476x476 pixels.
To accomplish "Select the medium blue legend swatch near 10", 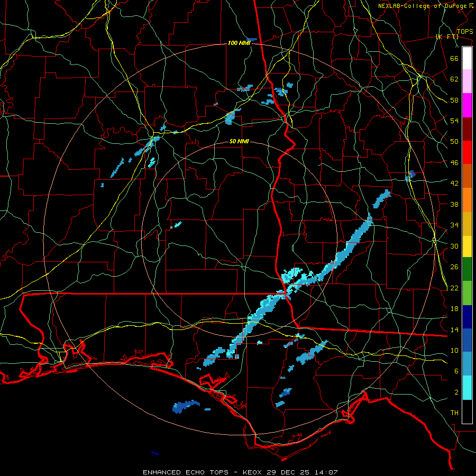I will pyautogui.click(x=467, y=341).
